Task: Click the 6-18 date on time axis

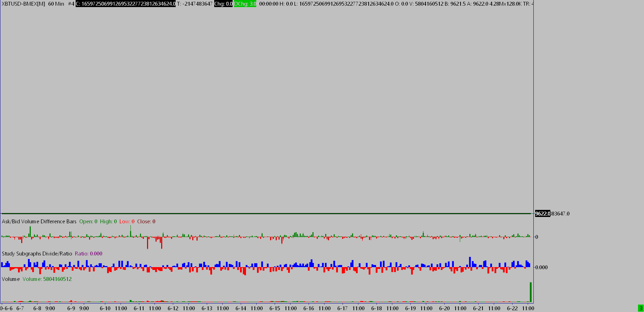Action: click(376, 308)
